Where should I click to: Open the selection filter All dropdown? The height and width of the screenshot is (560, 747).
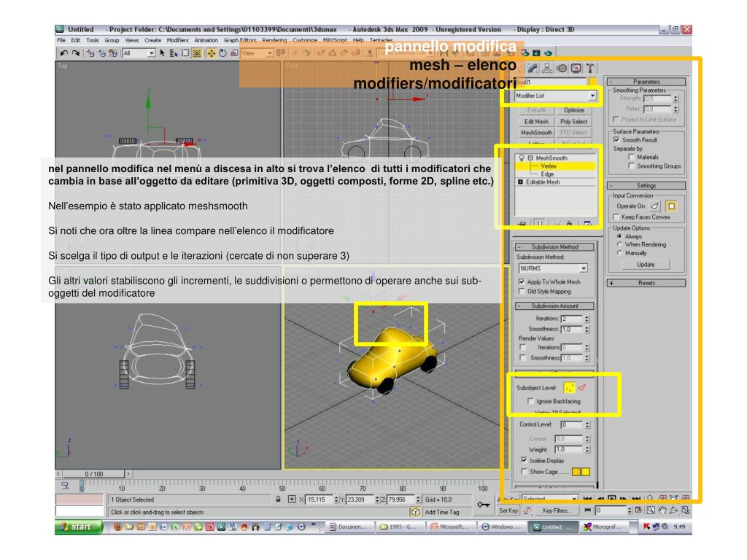139,53
